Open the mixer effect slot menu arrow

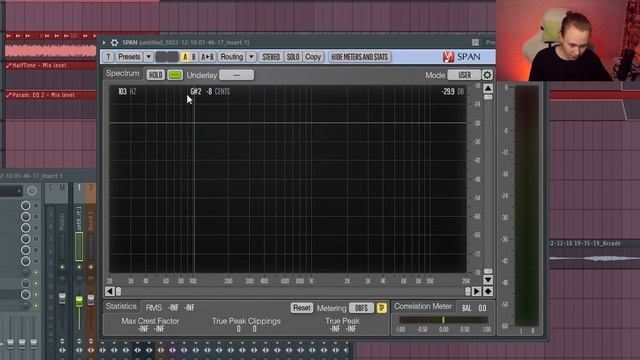click(x=19, y=191)
